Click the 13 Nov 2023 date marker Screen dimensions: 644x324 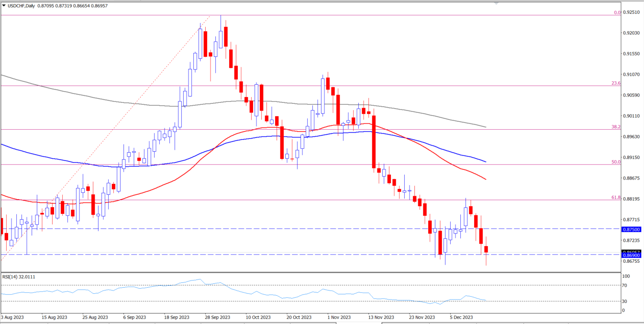pos(381,317)
